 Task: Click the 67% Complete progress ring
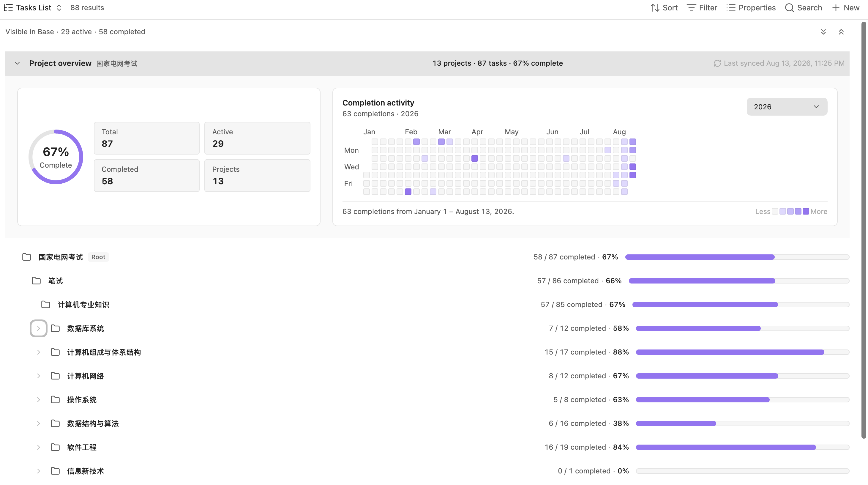[x=56, y=157]
